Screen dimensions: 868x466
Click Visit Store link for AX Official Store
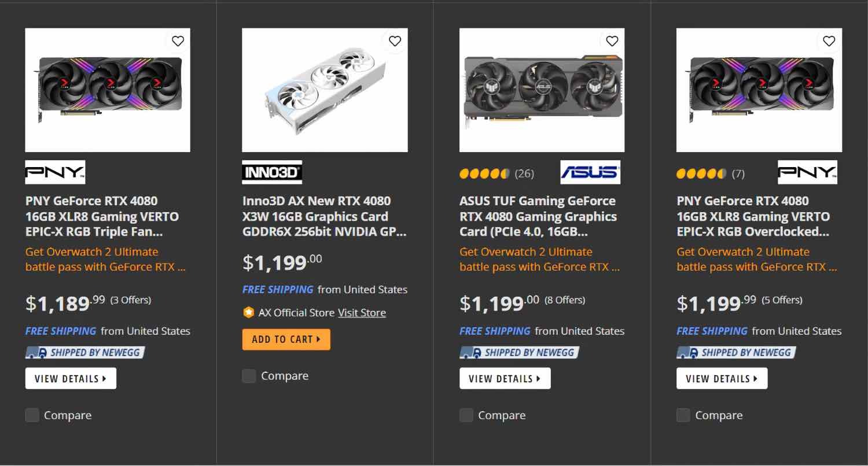(x=362, y=313)
